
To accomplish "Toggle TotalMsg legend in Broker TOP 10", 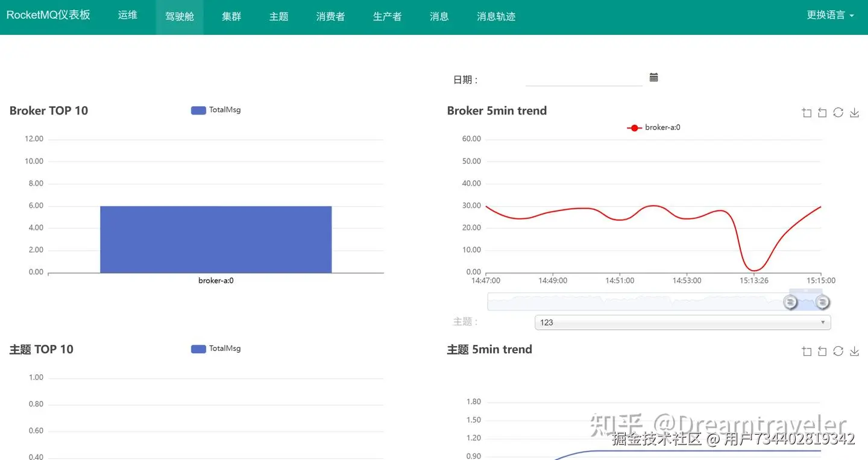I will [x=216, y=110].
